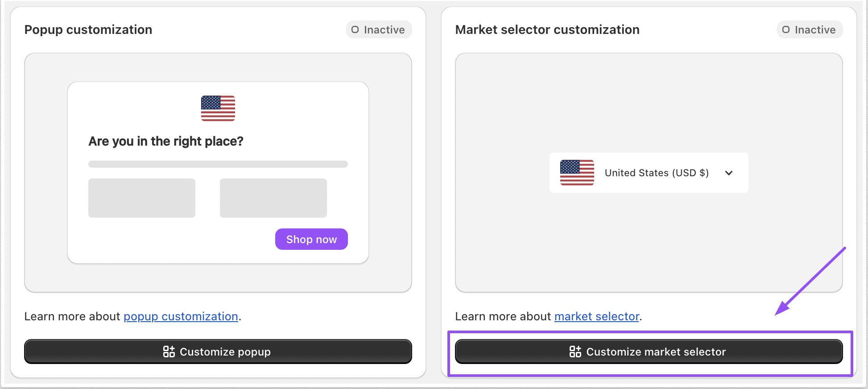The height and width of the screenshot is (389, 868).
Task: Click the US flag in the market selector
Action: pos(577,173)
